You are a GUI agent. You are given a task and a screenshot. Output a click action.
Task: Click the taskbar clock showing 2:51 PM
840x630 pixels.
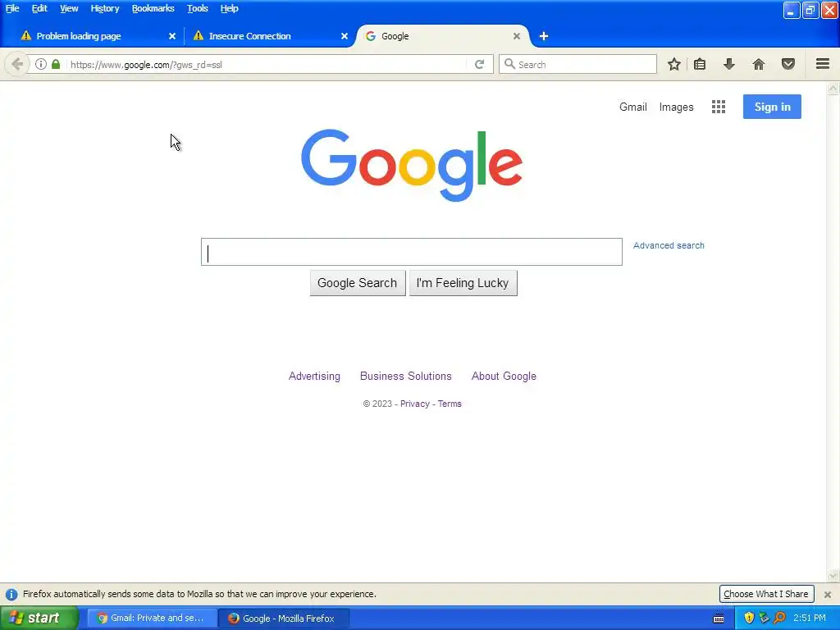pyautogui.click(x=810, y=619)
